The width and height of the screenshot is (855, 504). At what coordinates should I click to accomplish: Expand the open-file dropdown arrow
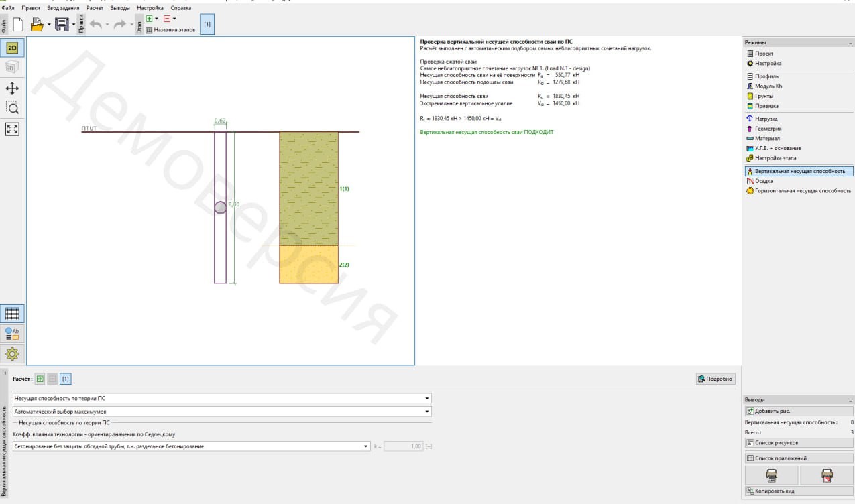pos(49,25)
